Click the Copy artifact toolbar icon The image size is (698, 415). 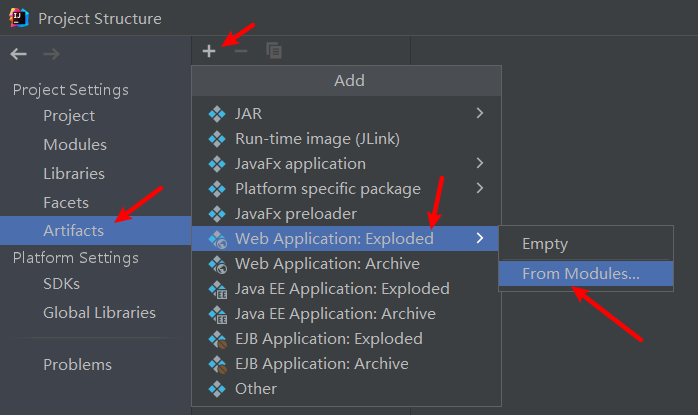point(273,51)
